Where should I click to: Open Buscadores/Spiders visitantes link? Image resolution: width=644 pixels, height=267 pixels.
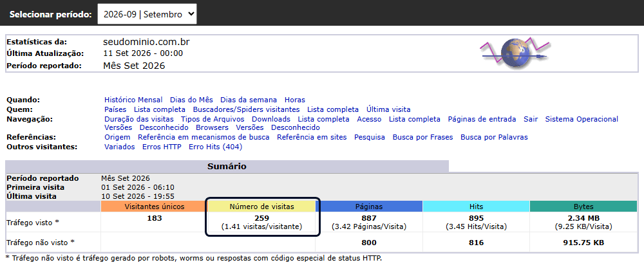pos(247,109)
